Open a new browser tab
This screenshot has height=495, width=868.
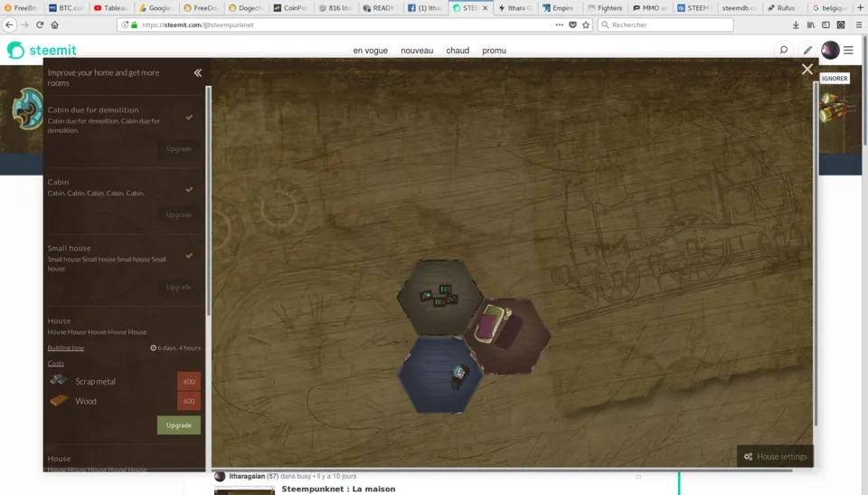click(x=860, y=8)
